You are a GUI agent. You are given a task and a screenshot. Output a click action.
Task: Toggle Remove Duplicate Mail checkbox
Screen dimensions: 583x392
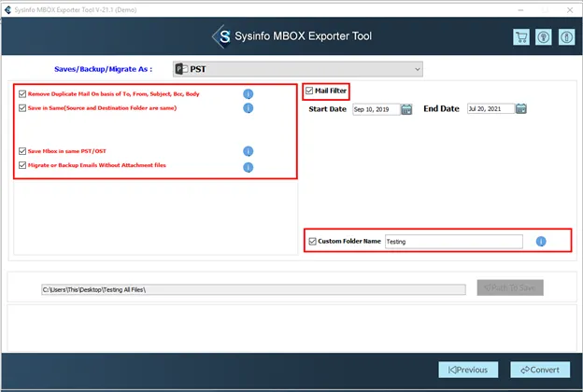[x=22, y=94]
